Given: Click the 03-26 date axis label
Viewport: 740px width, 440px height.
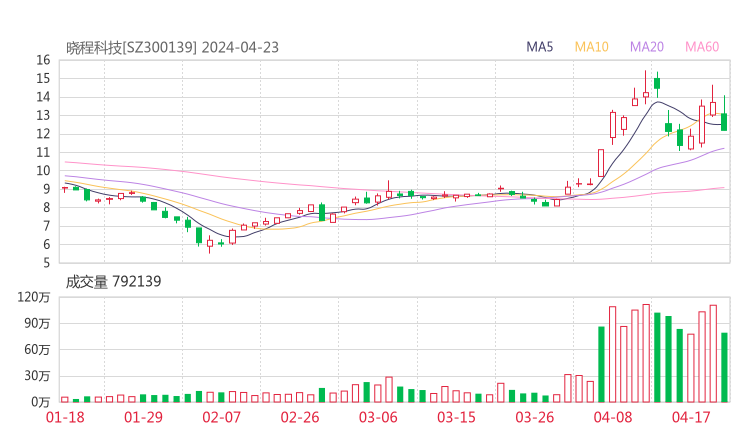Looking at the screenshot, I should click(x=535, y=417).
